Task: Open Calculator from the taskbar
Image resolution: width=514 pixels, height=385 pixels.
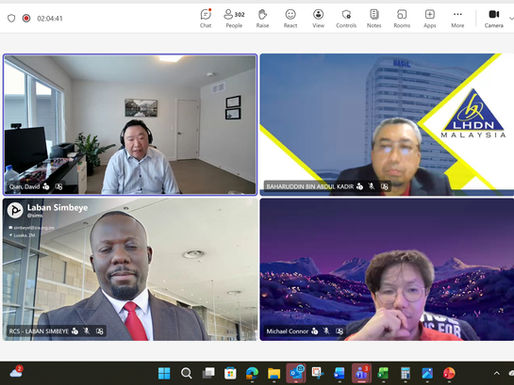Action: (x=405, y=373)
